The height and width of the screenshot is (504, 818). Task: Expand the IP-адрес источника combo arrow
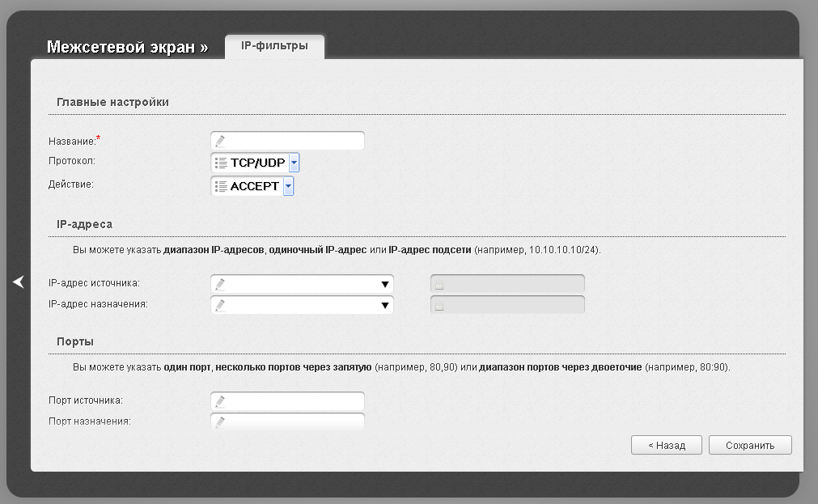[384, 284]
